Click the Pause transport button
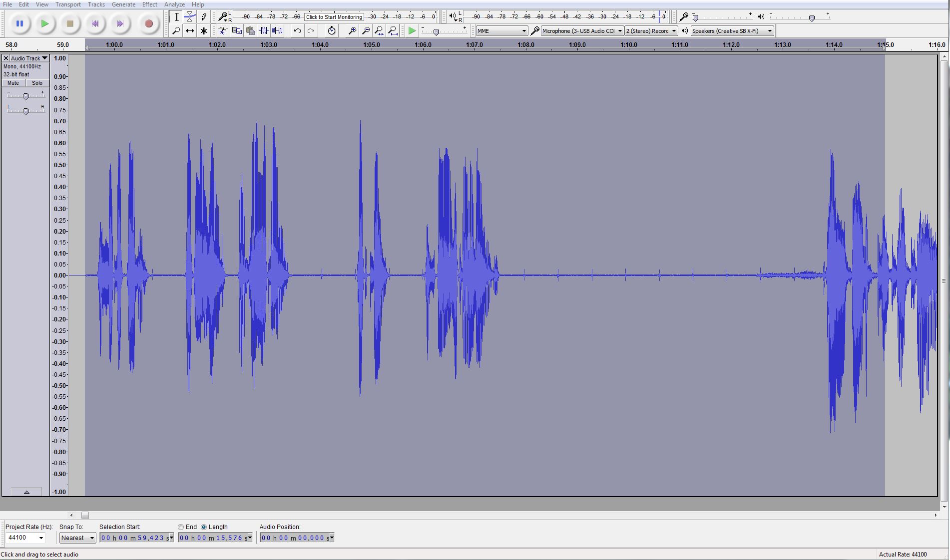The image size is (950, 560). click(x=19, y=23)
